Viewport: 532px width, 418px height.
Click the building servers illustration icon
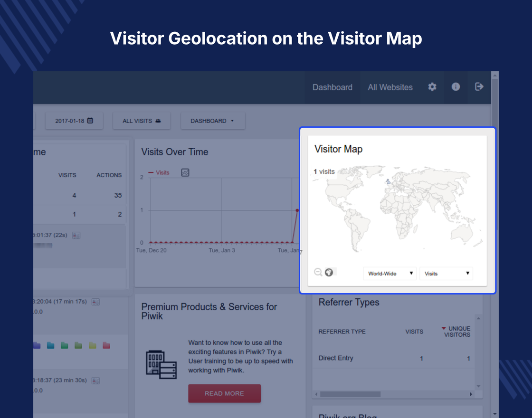[161, 365]
